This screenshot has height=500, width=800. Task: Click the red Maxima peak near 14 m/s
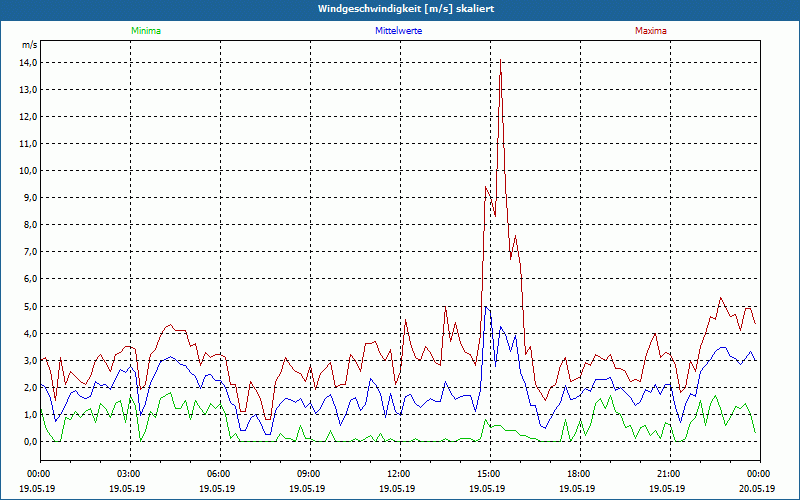click(501, 60)
